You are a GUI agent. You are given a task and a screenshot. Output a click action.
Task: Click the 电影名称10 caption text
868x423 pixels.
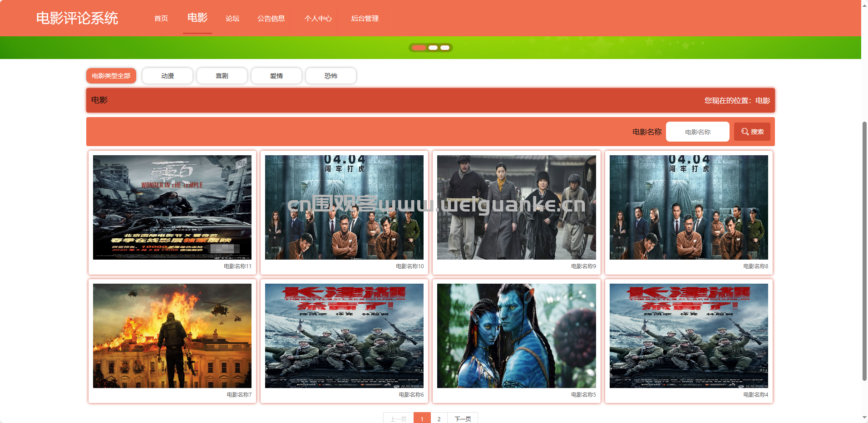[x=409, y=266]
